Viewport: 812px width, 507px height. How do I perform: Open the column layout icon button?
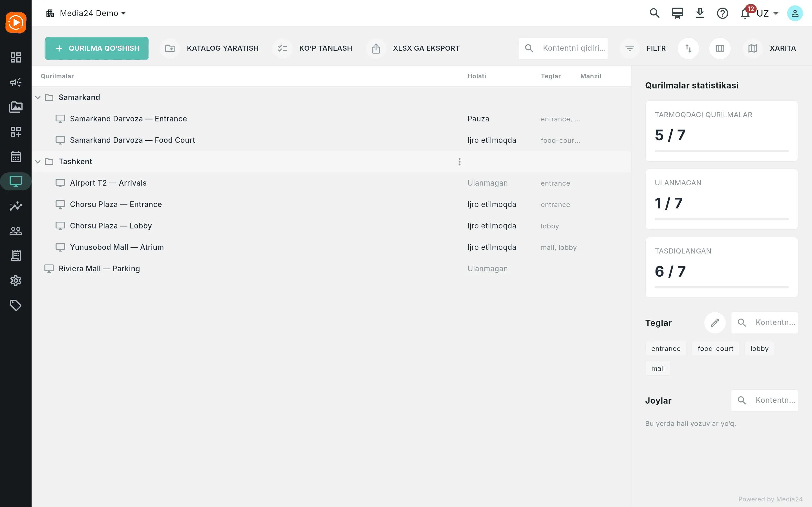click(x=720, y=48)
